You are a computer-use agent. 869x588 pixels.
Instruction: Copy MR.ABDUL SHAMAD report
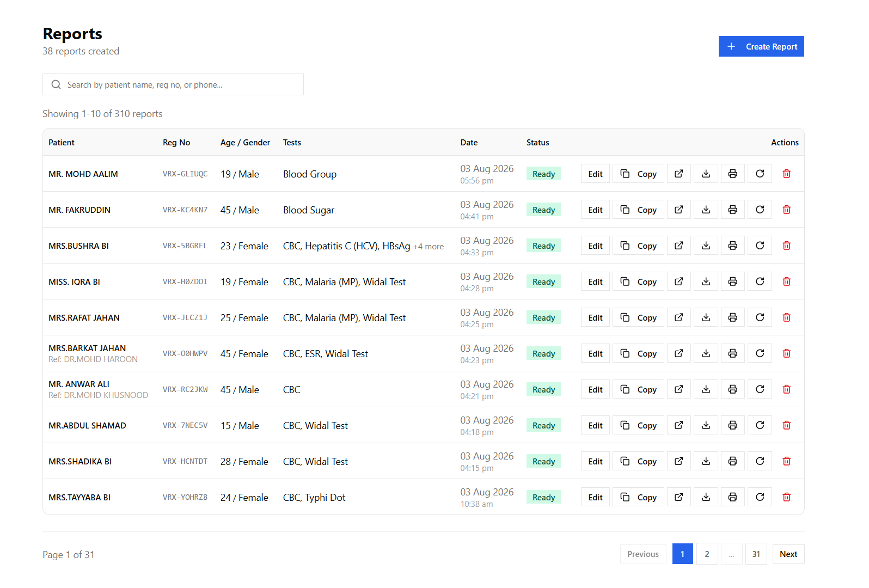click(x=639, y=425)
